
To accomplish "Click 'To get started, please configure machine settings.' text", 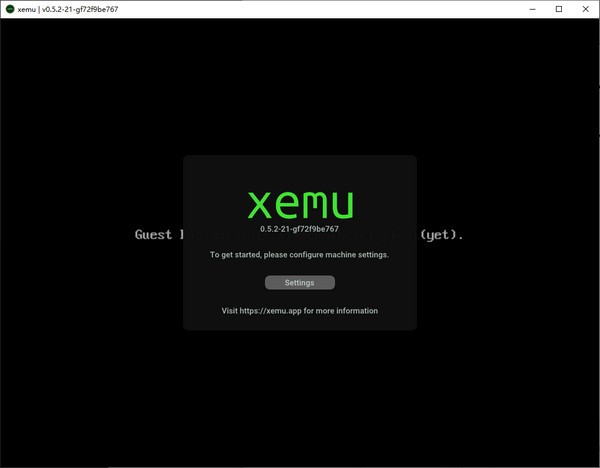I will pos(299,254).
